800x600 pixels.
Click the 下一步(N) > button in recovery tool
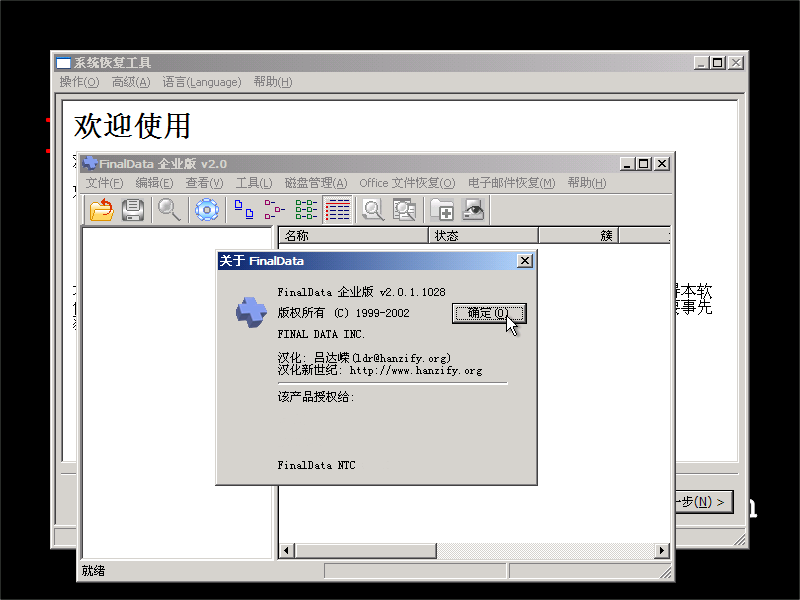point(704,502)
